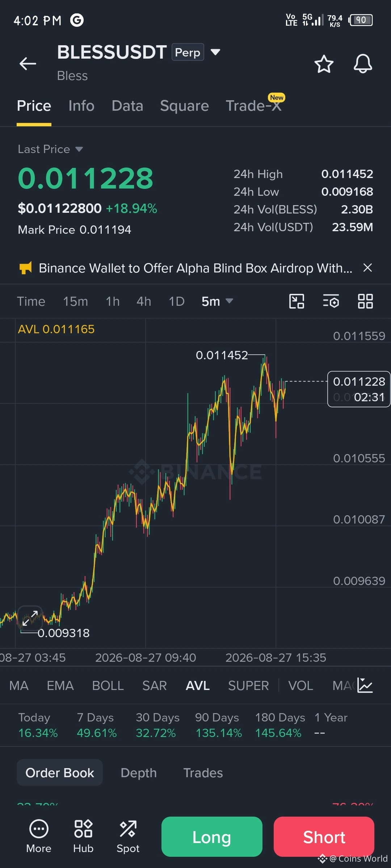Tap the Google G icon in status bar
Viewport: 391px width, 868px height.
(x=77, y=20)
